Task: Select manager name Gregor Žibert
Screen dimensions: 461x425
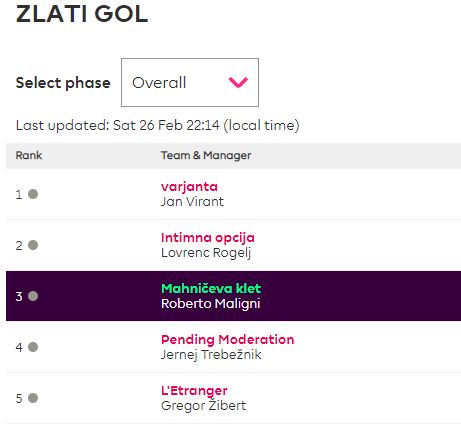Action: pos(203,405)
